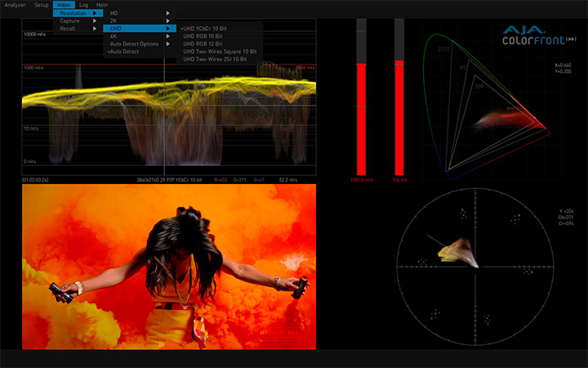Choose UHD Two-Wires 2SI 10 Bit

[218, 59]
